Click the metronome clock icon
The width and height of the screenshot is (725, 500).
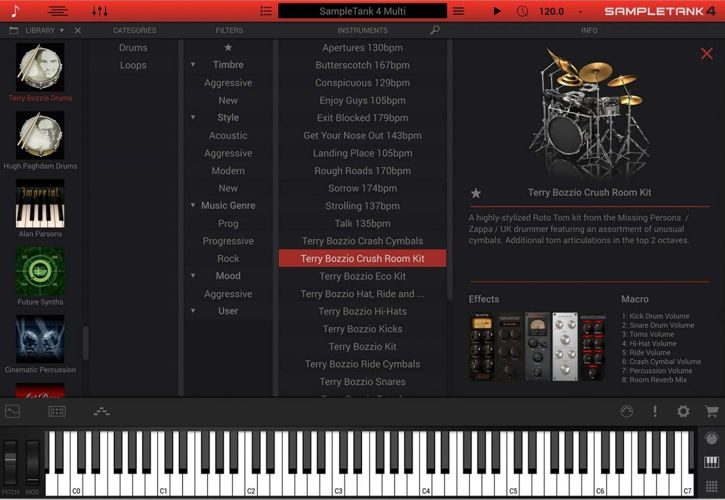coord(522,11)
